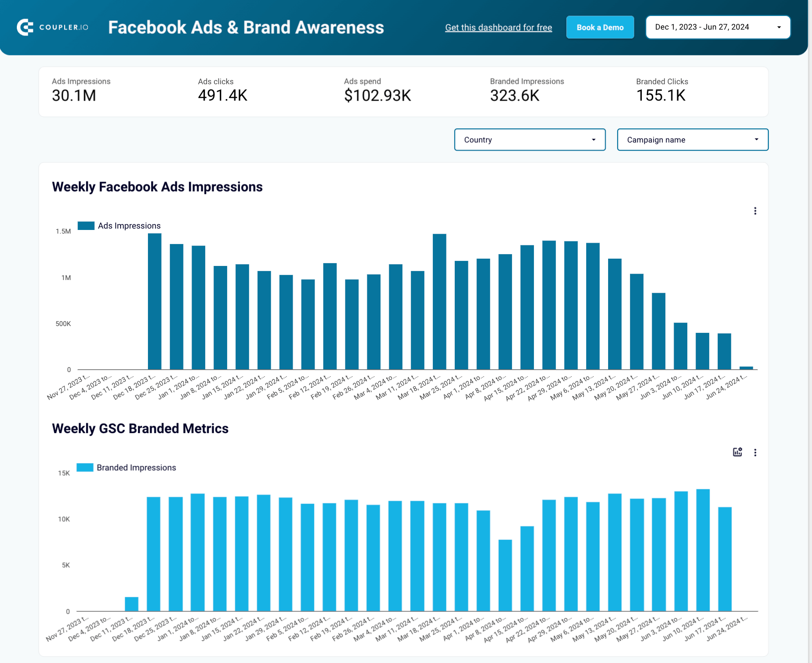Click the Mar 18, 2024 bar in Ads Impressions chart
This screenshot has height=663, width=812.
[440, 301]
